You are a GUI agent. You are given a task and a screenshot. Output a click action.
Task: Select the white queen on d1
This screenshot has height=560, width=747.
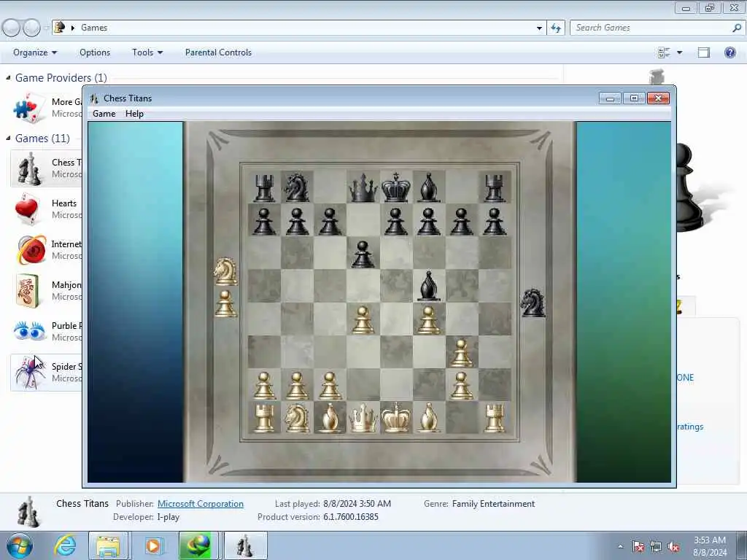point(363,418)
